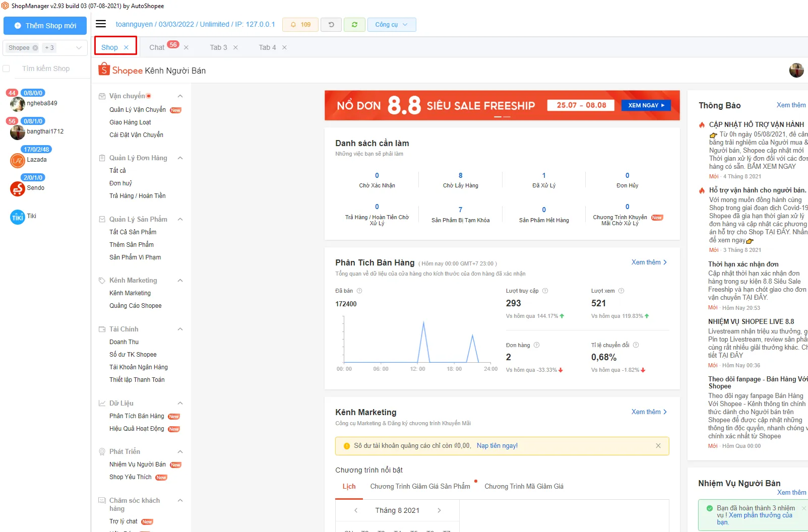Open Xem thêm in Phân Tích Bán Hàng
This screenshot has width=808, height=532.
pos(649,262)
